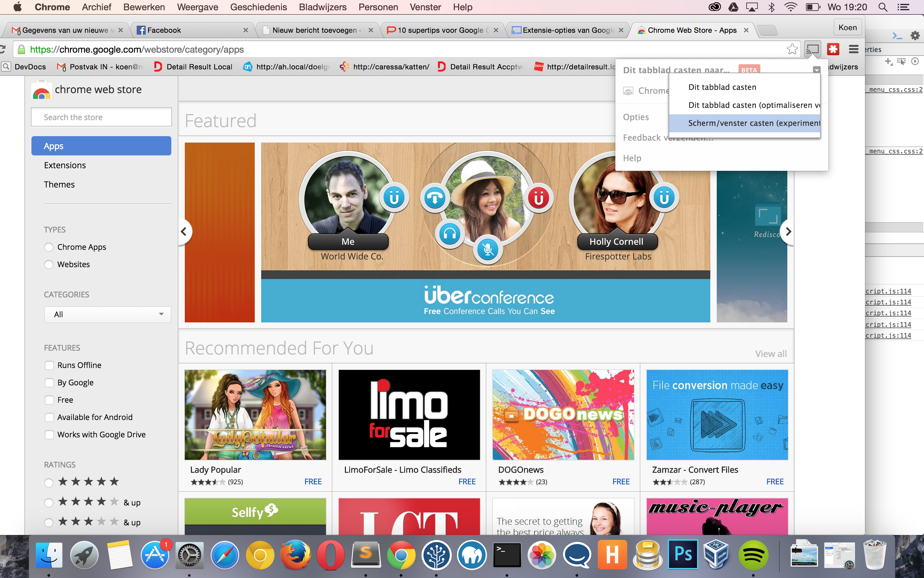This screenshot has height=578, width=924.
Task: Open the Geschiedenis menu
Action: tap(259, 7)
